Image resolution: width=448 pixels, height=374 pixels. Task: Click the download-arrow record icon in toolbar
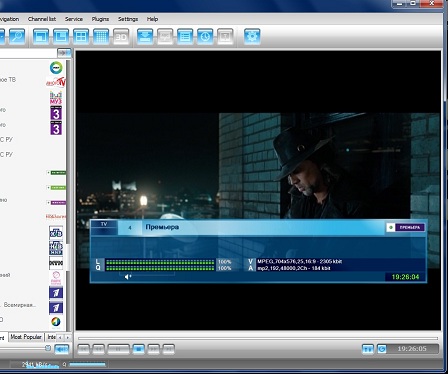click(x=145, y=36)
